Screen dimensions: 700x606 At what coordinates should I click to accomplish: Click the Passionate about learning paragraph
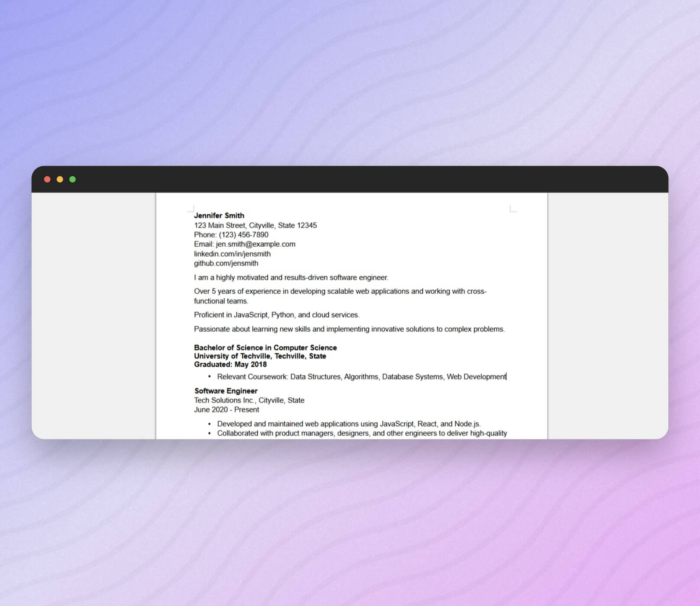point(349,329)
